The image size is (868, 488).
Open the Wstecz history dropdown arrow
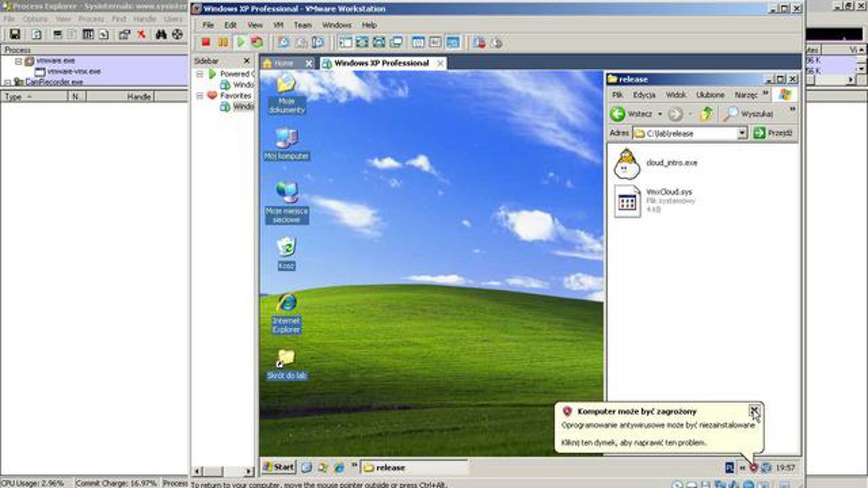(x=660, y=114)
